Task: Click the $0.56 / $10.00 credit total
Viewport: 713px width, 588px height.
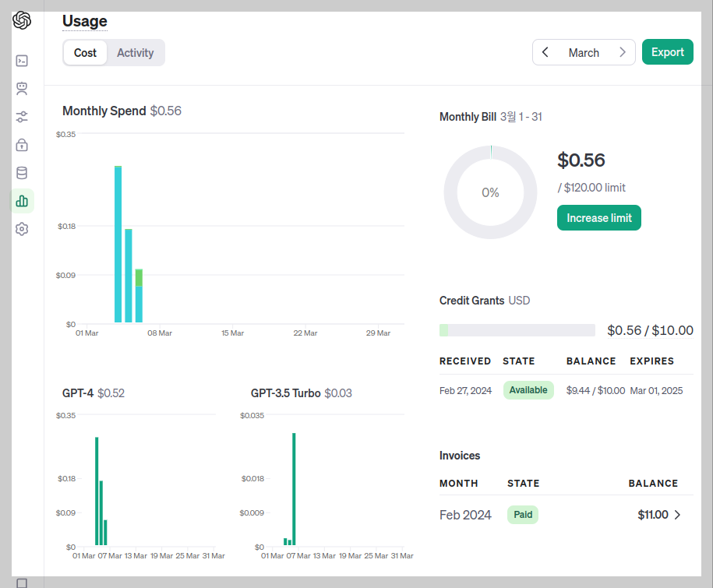Action: pos(650,330)
